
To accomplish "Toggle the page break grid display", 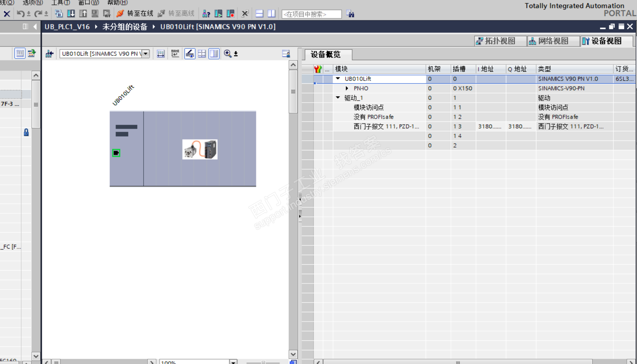I will tap(202, 54).
